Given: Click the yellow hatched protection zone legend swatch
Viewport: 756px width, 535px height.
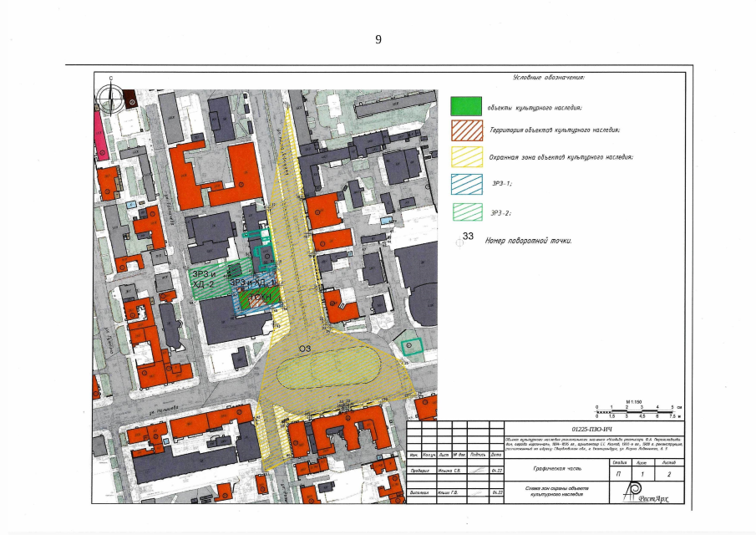Looking at the screenshot, I should point(466,156).
